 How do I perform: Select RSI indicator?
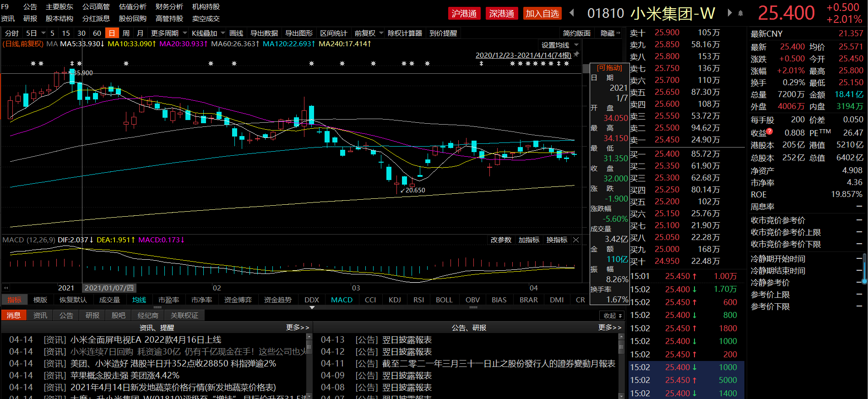pyautogui.click(x=418, y=300)
